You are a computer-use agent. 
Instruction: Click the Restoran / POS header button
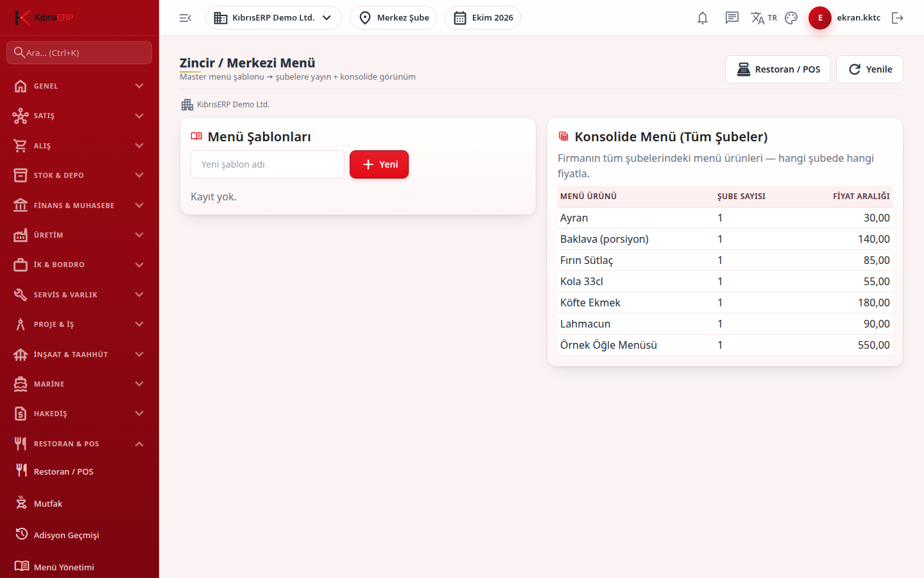click(778, 69)
